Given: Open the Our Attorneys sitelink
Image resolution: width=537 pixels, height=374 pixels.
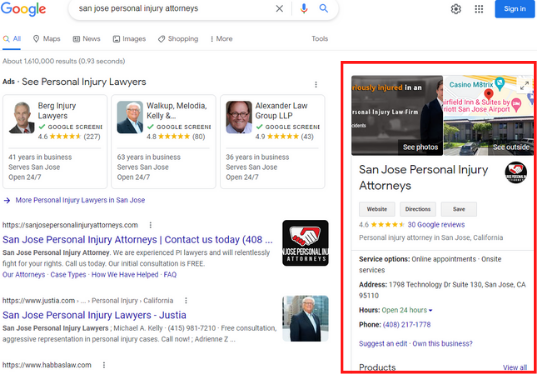Looking at the screenshot, I should point(24,275).
